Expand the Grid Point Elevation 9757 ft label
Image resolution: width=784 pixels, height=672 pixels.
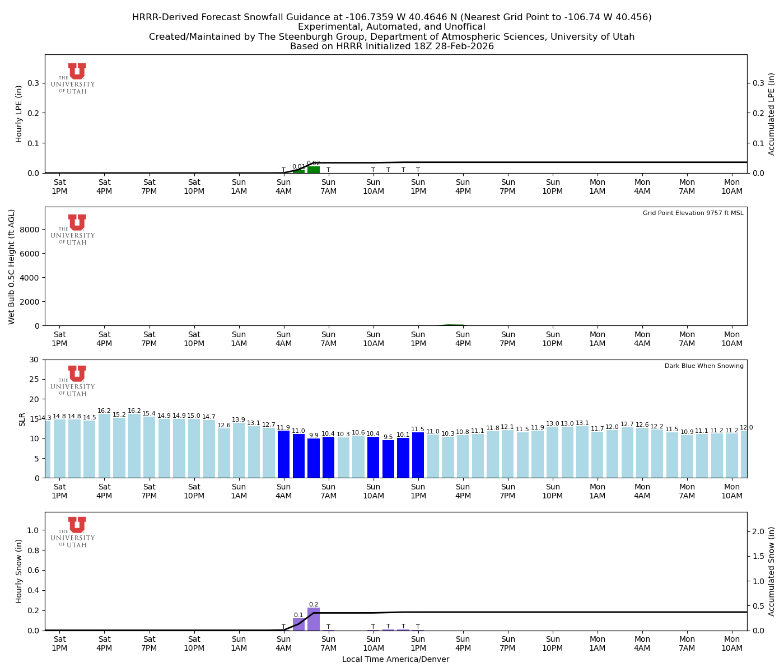(x=694, y=213)
